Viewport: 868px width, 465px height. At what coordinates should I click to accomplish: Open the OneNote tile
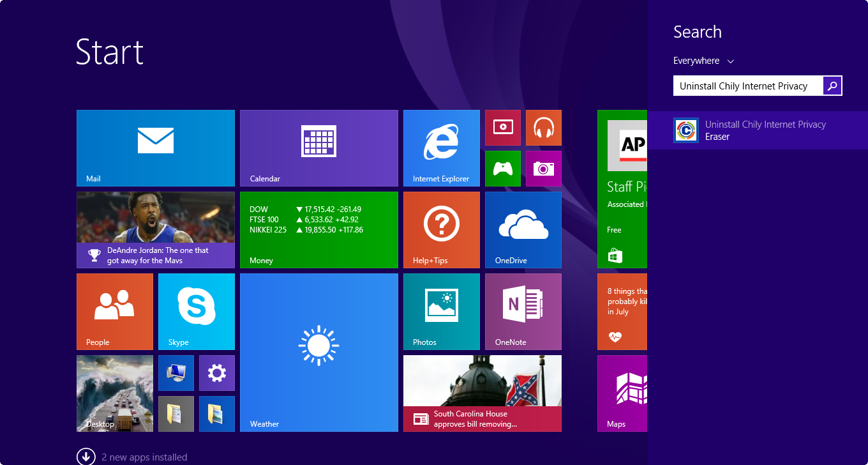point(523,312)
